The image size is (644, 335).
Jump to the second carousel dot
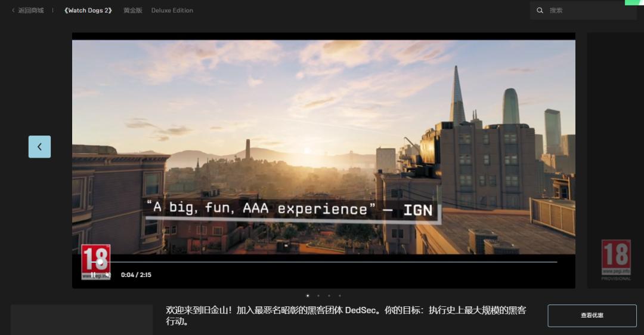pos(318,296)
